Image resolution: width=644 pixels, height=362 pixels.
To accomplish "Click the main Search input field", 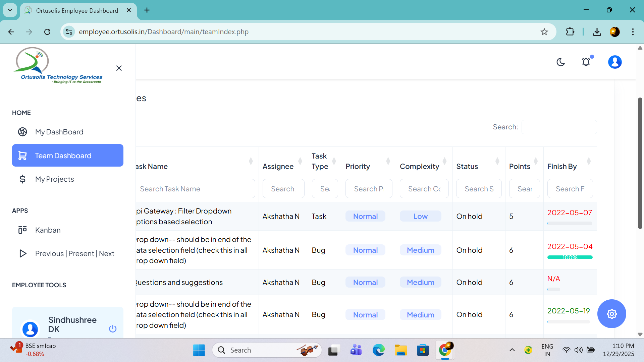I will 559,127.
